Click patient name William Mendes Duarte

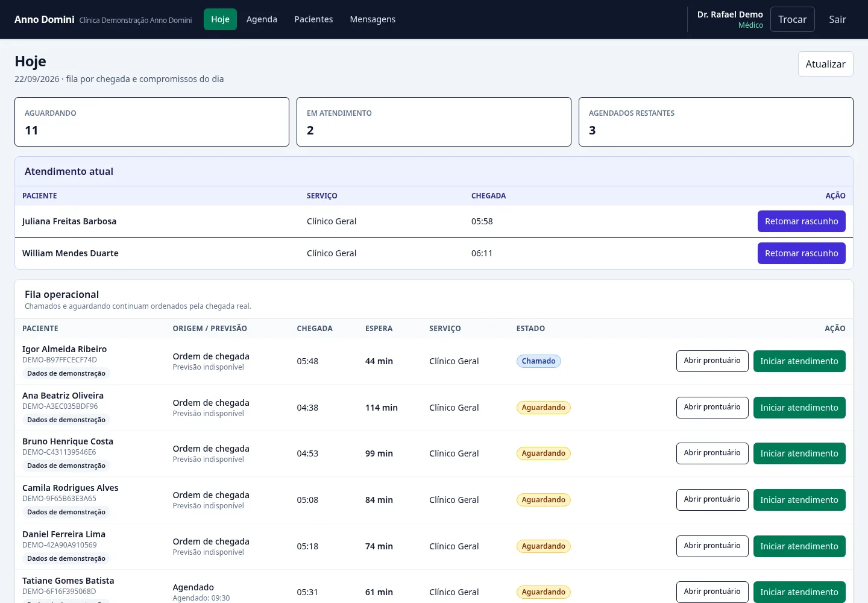click(71, 253)
